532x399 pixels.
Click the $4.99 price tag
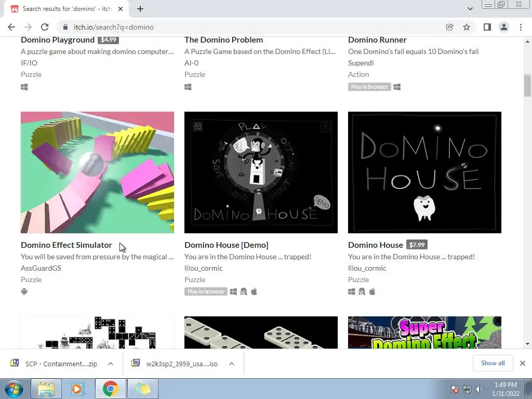(108, 39)
